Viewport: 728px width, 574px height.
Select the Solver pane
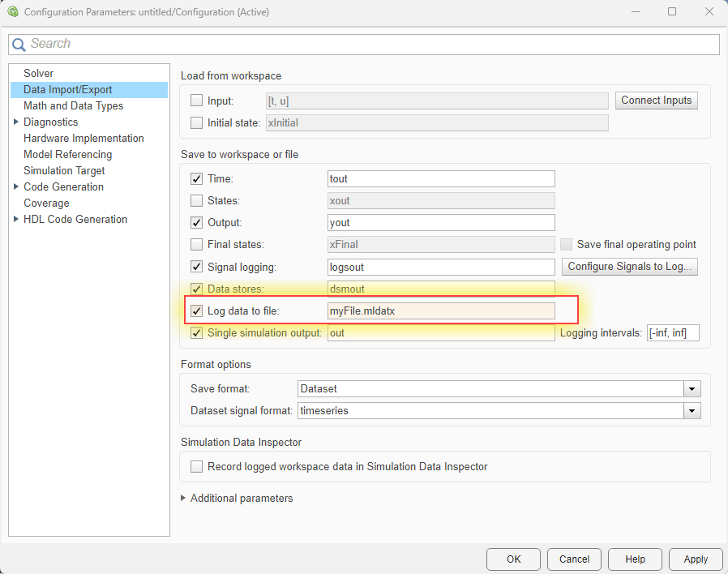pyautogui.click(x=39, y=74)
